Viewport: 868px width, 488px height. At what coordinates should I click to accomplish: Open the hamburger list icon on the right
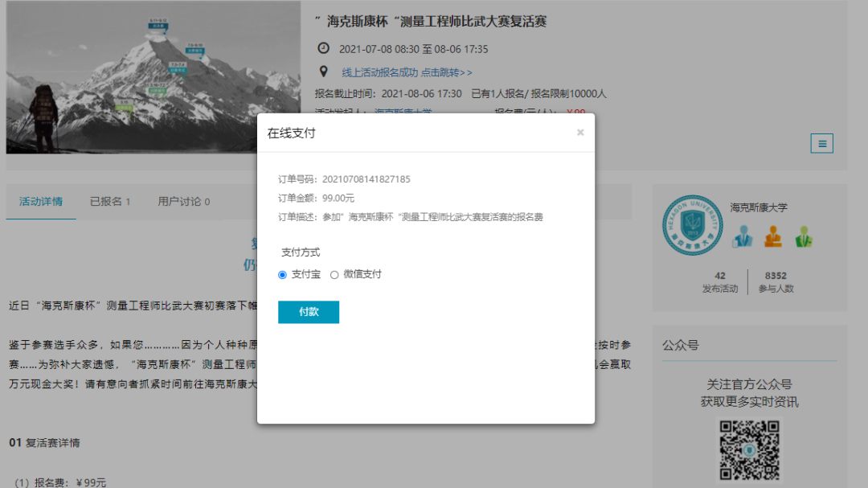(821, 143)
